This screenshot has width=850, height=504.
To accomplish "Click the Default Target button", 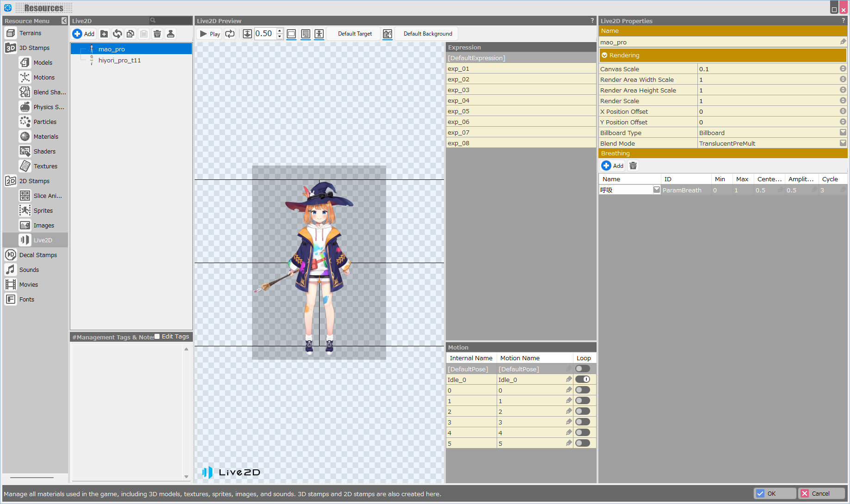I will (355, 34).
